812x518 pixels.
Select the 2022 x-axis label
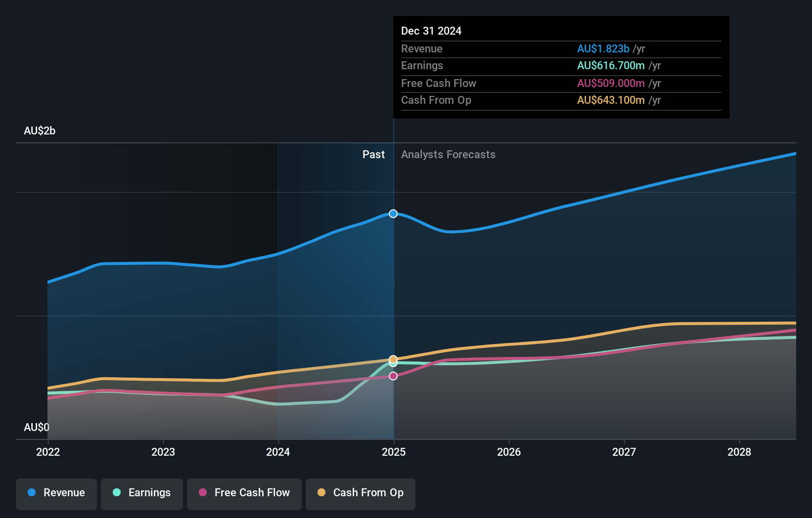(x=48, y=452)
